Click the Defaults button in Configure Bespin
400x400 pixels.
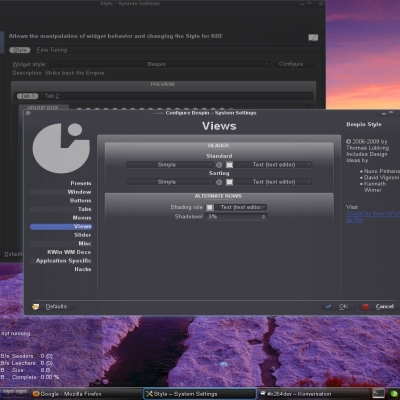[52, 307]
